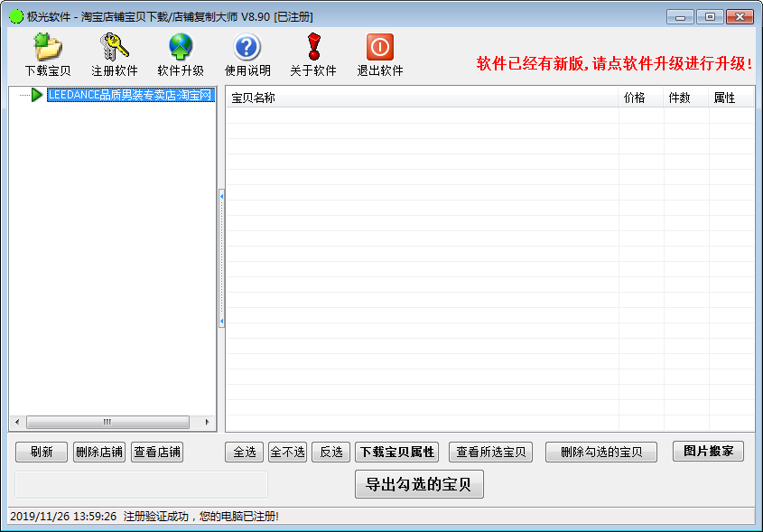Image resolution: width=763 pixels, height=532 pixels.
Task: Minimize the window
Action: [680, 17]
